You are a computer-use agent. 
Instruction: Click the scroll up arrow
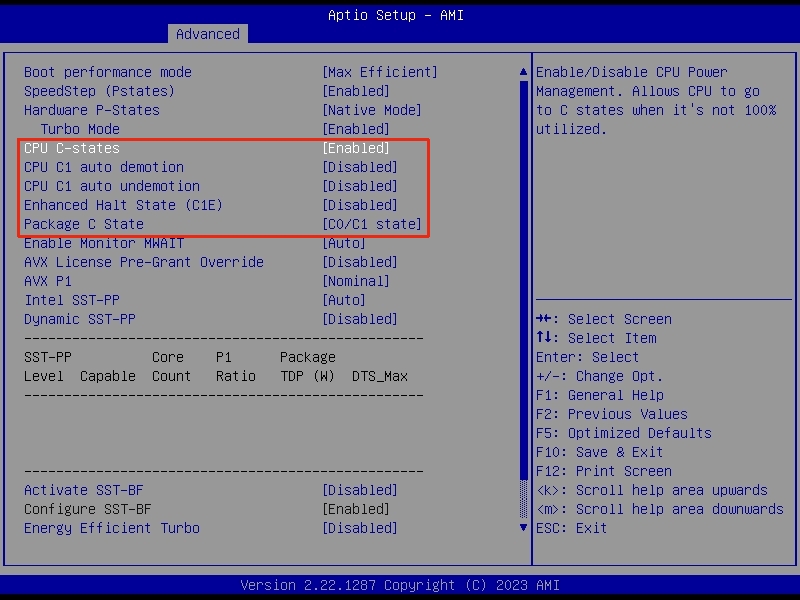(523, 72)
